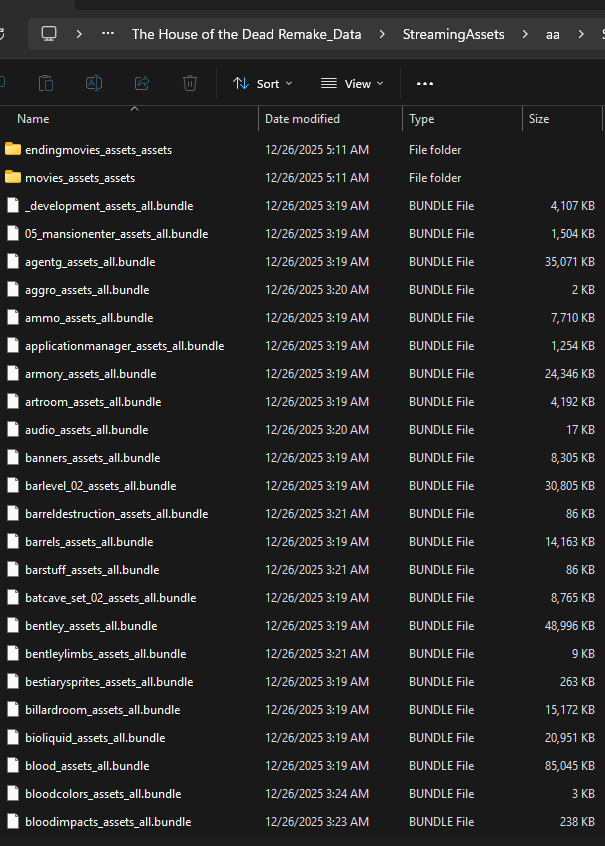The width and height of the screenshot is (605, 846).
Task: Click the endingmovies_assets_assets folder icon
Action: (x=13, y=149)
